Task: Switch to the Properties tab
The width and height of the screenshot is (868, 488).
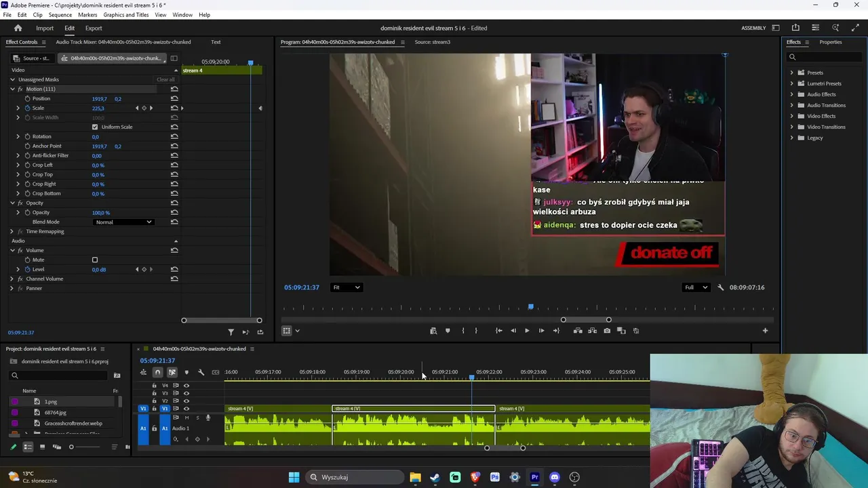Action: click(x=831, y=42)
